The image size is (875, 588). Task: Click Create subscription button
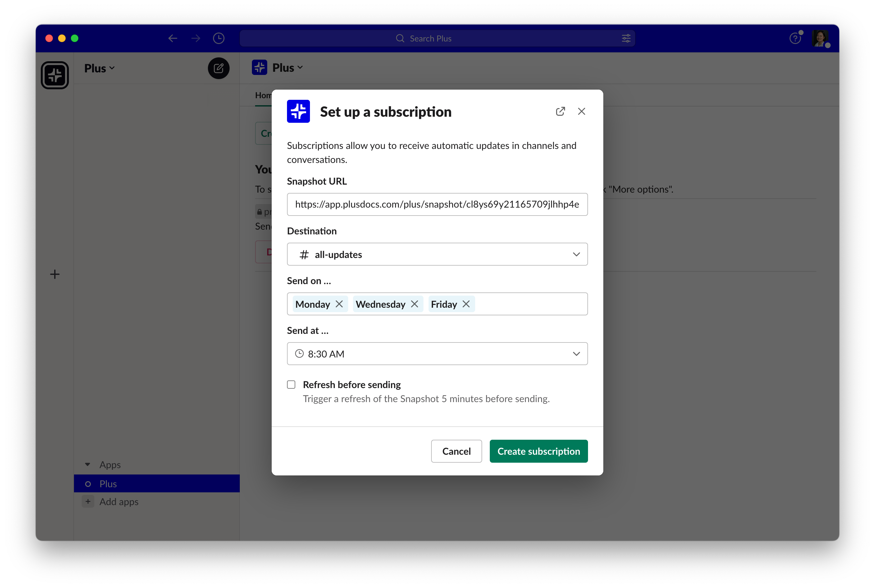tap(539, 451)
